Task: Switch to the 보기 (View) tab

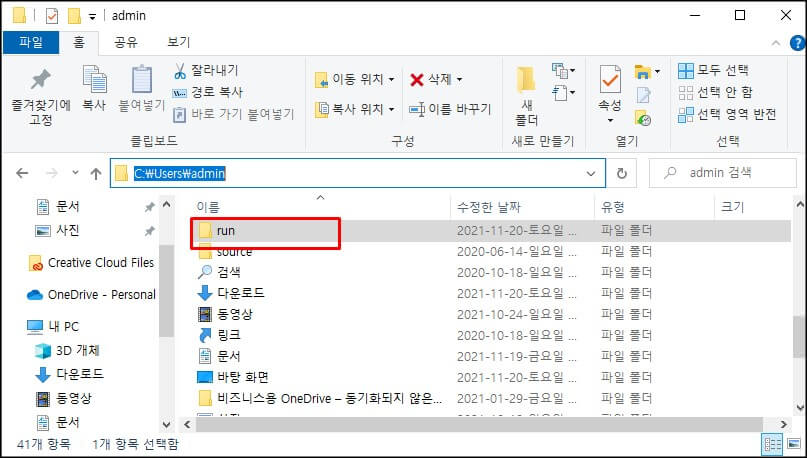Action: pyautogui.click(x=179, y=42)
